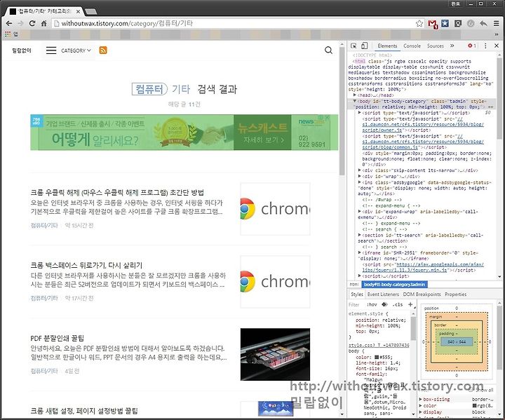Click the first chrome logo thumbnail

[276, 209]
